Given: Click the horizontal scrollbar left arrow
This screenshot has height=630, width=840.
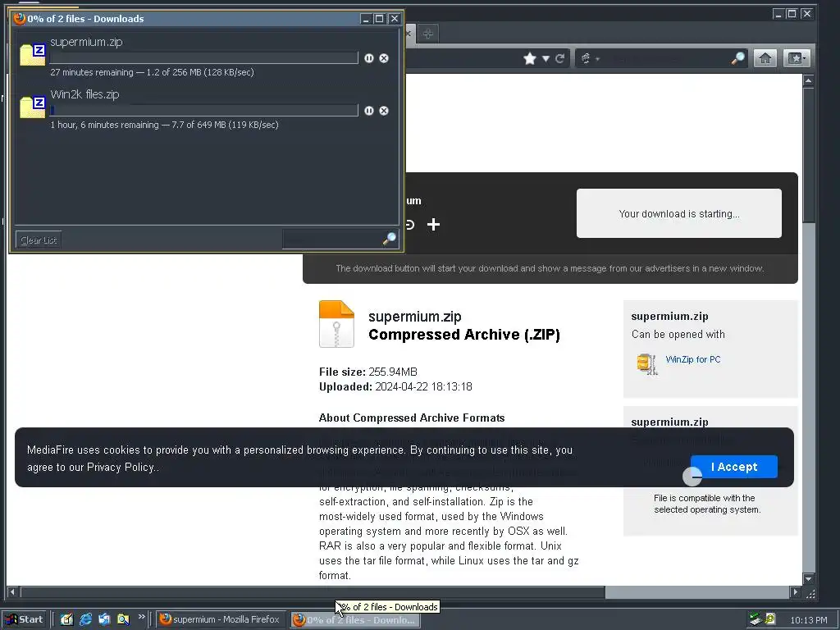Looking at the screenshot, I should click(x=13, y=592).
